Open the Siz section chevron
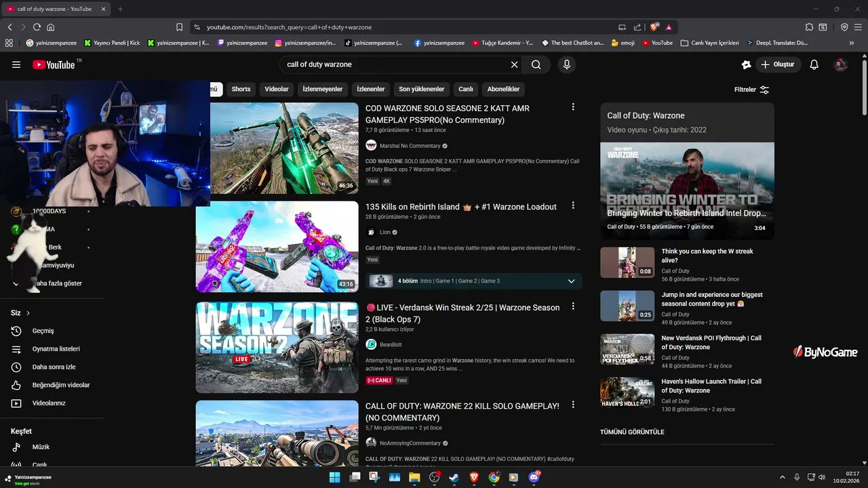 coord(28,313)
